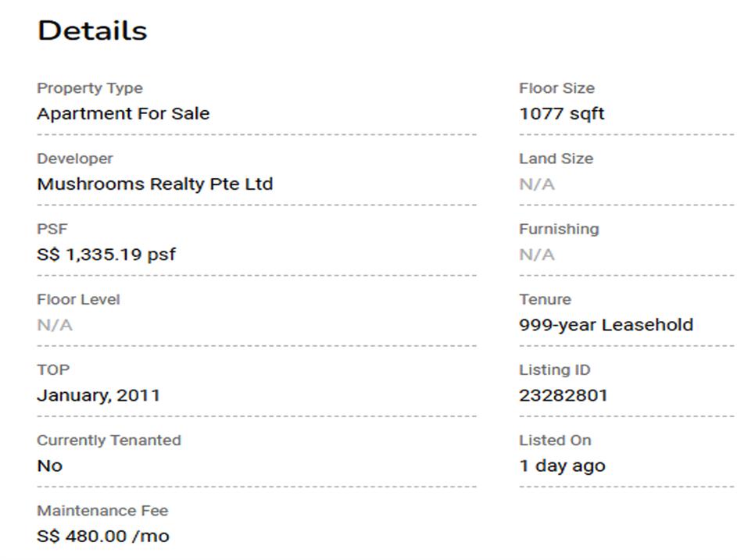Click the Tenure label
Screen dimensions: 737x560
pos(545,299)
